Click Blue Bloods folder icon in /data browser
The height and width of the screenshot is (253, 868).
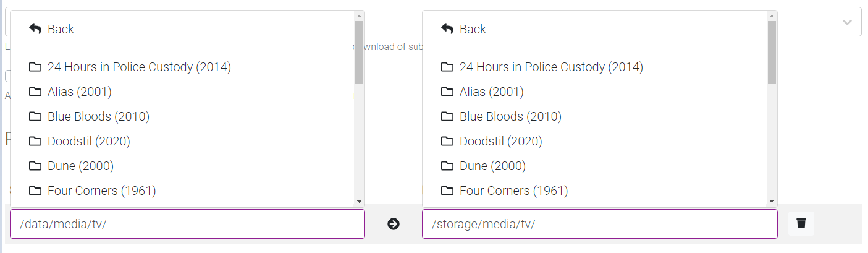tap(35, 116)
